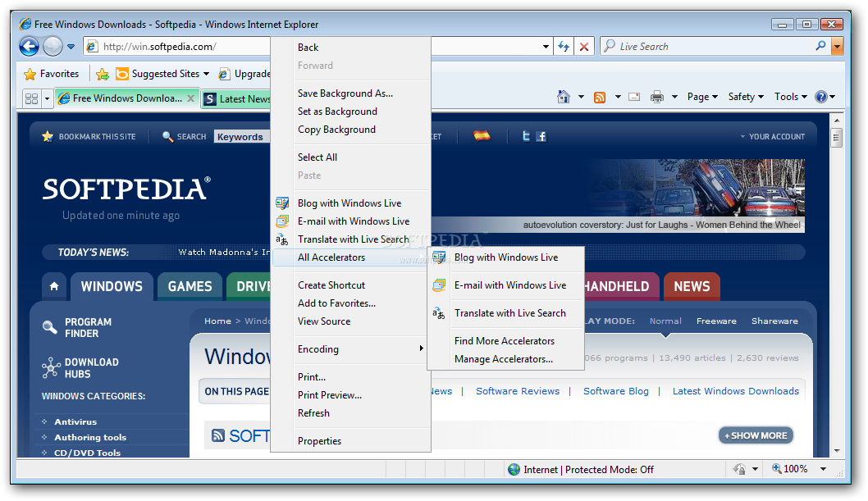
Task: Click the RSS Feeds icon in the command bar
Action: click(x=600, y=98)
